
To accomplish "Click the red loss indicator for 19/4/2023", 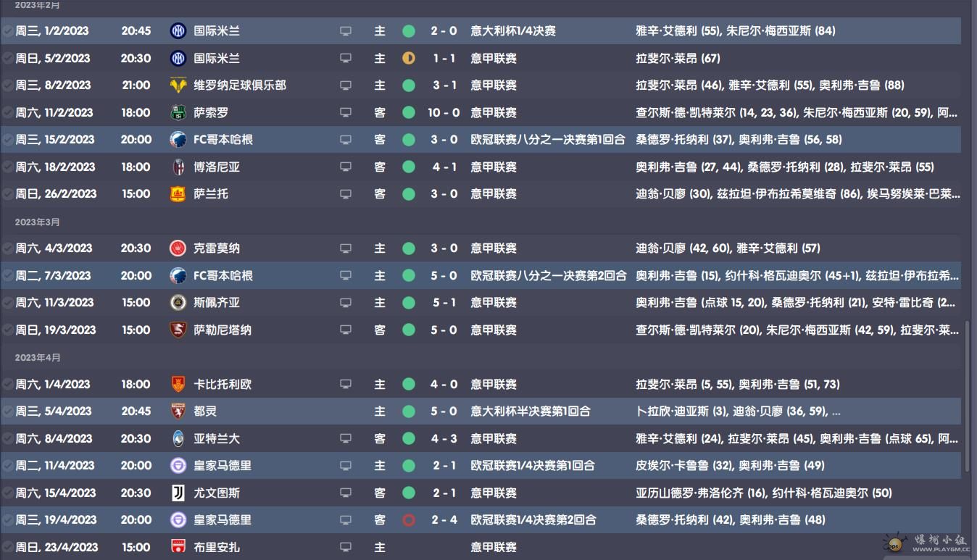I will (409, 520).
